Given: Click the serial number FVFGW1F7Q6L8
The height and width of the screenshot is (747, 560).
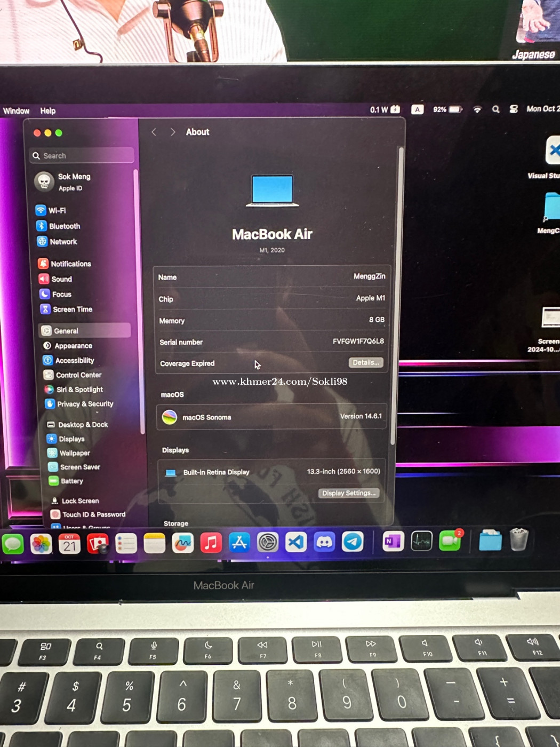Looking at the screenshot, I should [358, 341].
